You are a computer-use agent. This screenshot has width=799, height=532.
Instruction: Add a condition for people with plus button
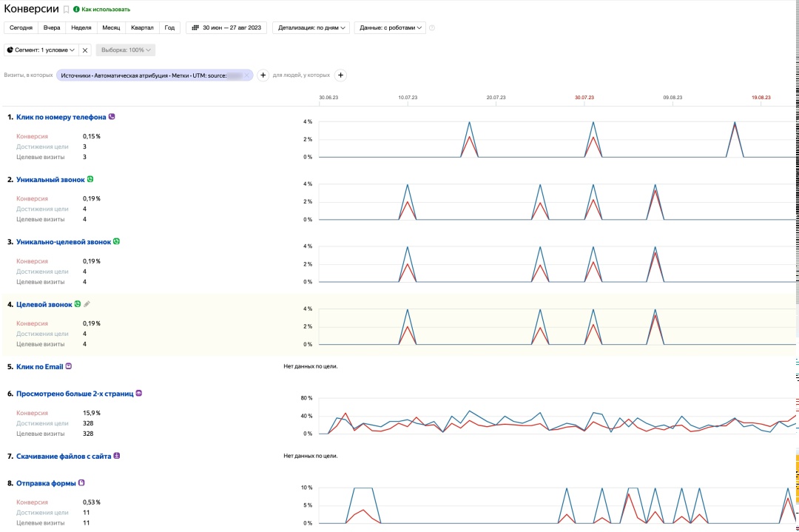click(340, 75)
